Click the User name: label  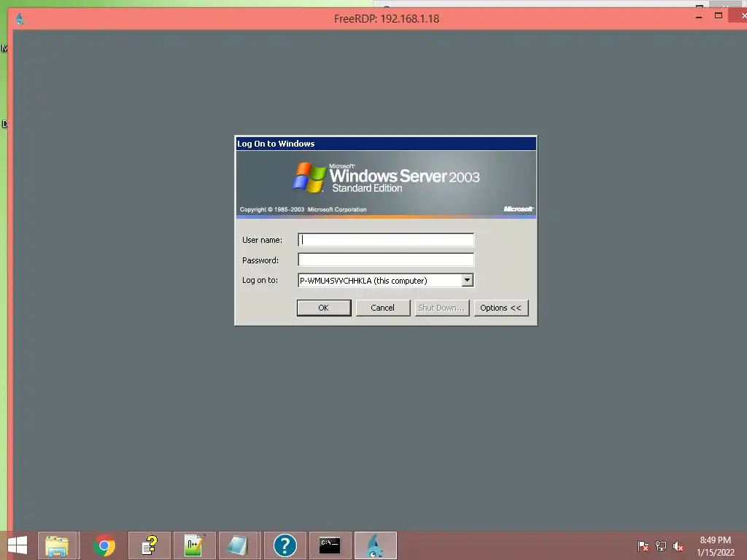[262, 240]
